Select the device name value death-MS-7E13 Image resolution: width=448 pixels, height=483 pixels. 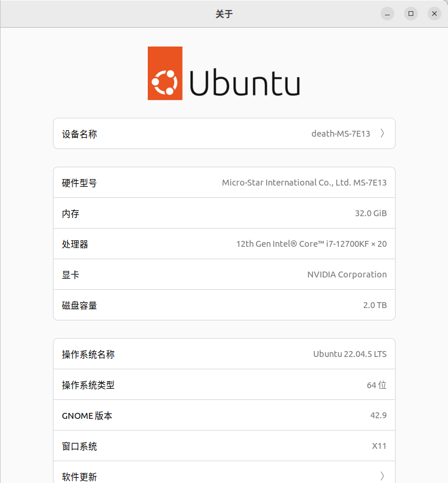coord(340,134)
